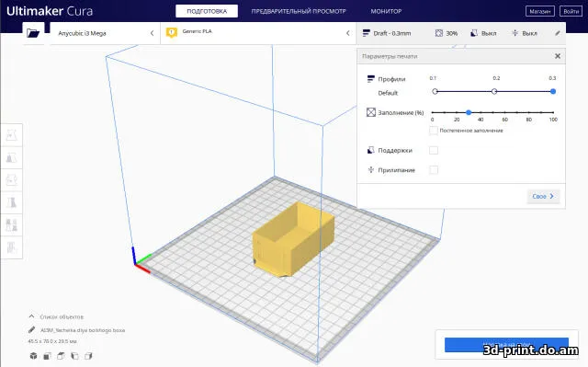Enable Постепенное заполнение checkbox
The width and height of the screenshot is (588, 367).
pos(434,131)
